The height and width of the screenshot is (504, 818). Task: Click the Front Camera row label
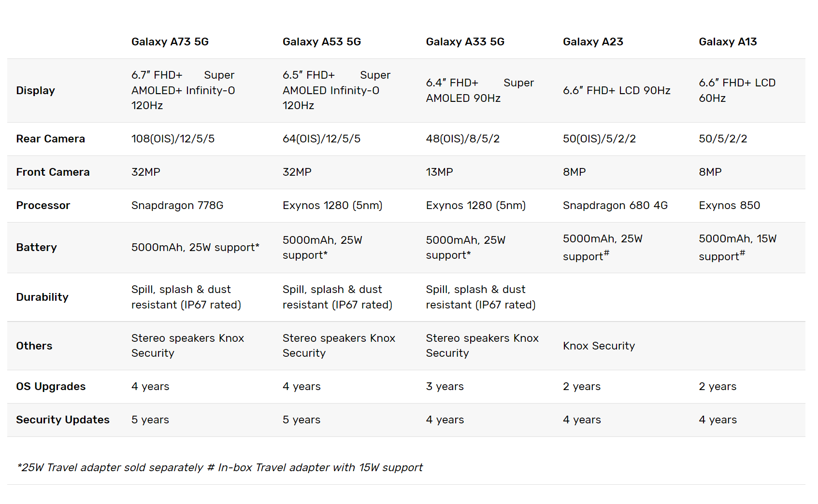tap(53, 172)
